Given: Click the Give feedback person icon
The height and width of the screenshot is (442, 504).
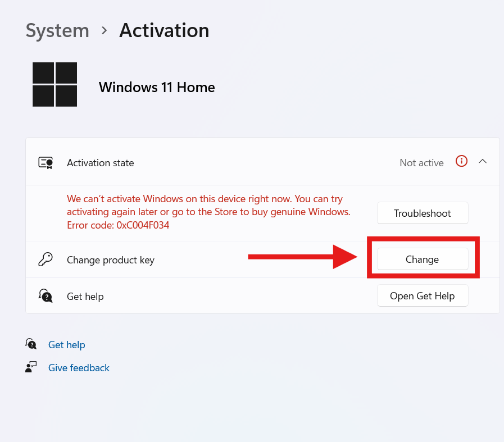Looking at the screenshot, I should tap(31, 367).
